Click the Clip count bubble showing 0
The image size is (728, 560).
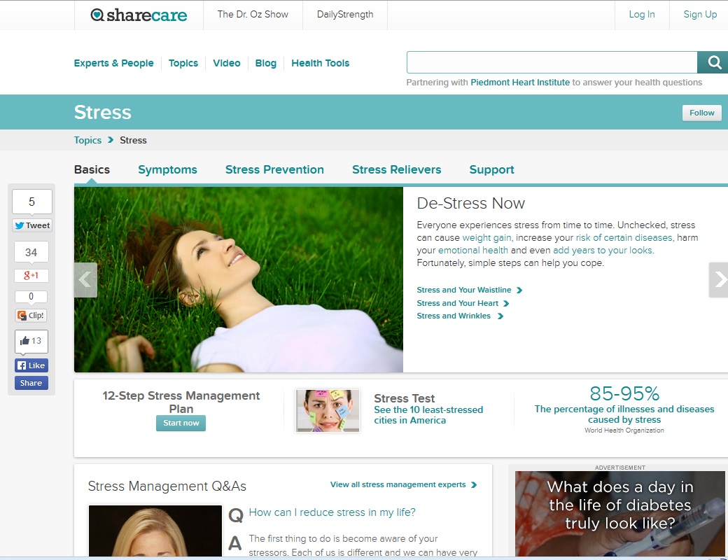(31, 297)
